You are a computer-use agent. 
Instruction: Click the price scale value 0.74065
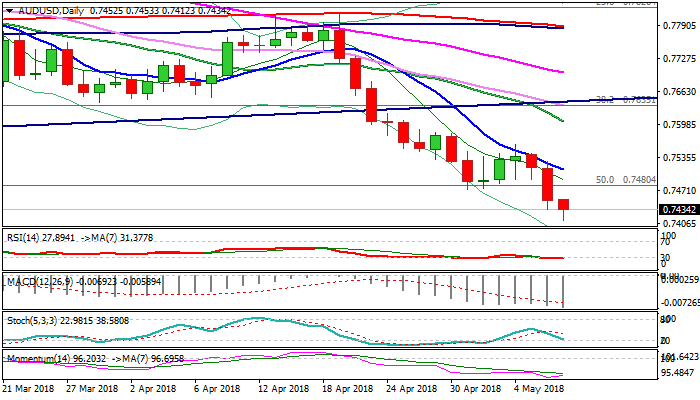click(x=679, y=223)
